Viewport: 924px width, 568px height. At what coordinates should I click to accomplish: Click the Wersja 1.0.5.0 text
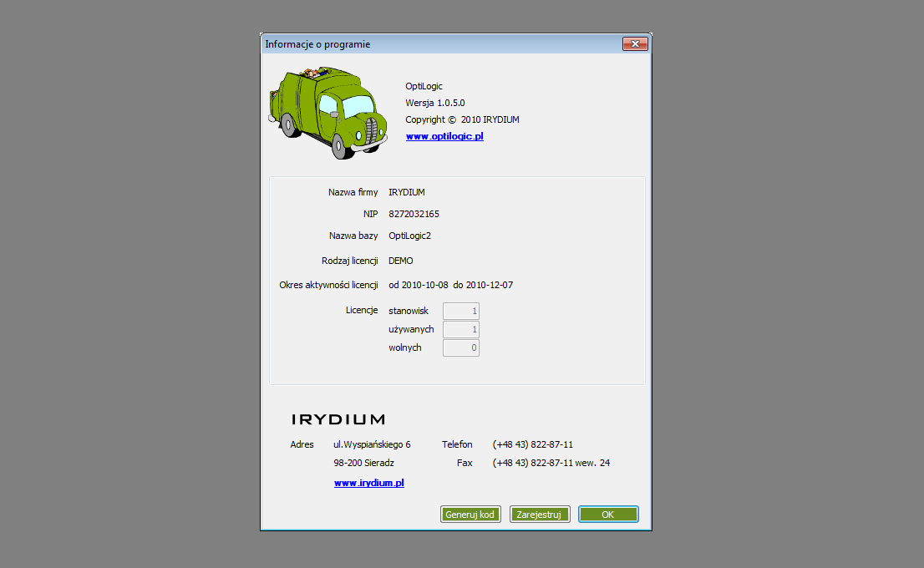point(435,103)
